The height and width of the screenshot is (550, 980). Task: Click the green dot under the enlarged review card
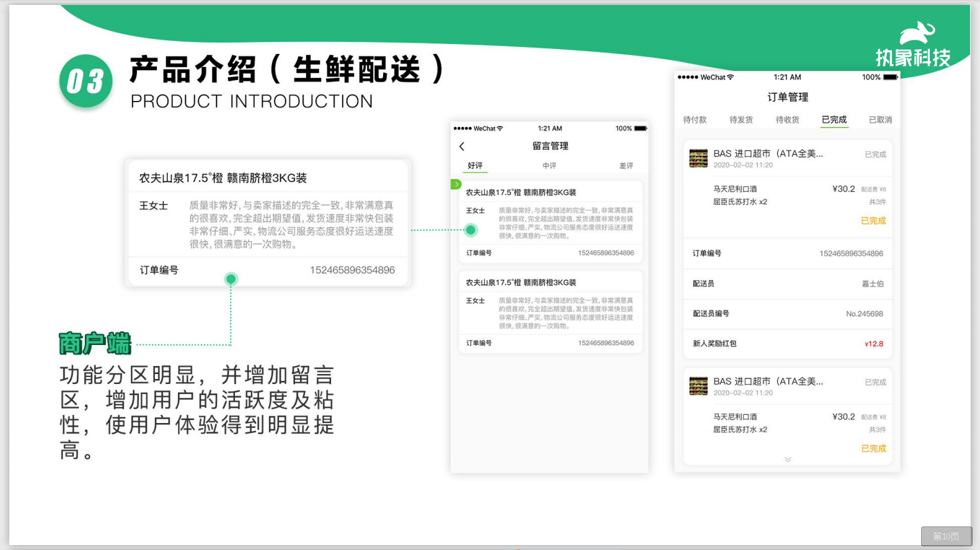pos(231,279)
